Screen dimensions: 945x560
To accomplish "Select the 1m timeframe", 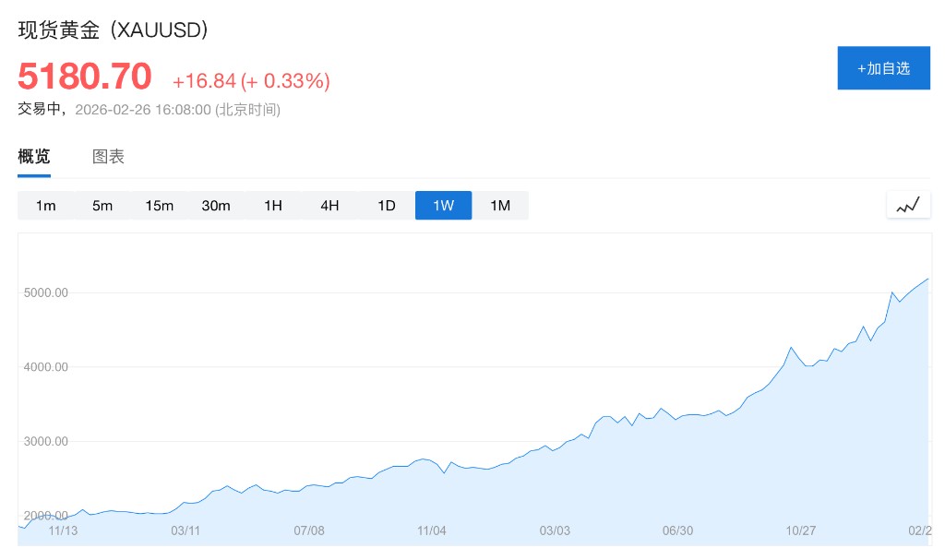I will tap(46, 206).
